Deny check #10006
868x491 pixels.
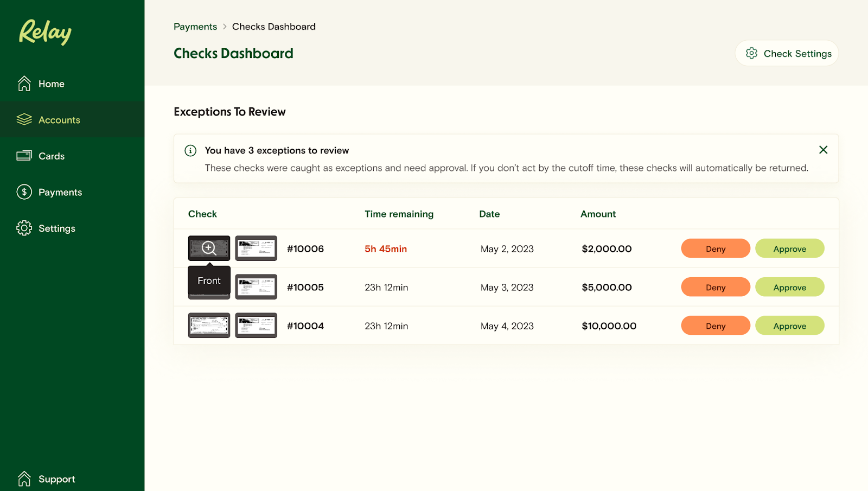pyautogui.click(x=715, y=248)
